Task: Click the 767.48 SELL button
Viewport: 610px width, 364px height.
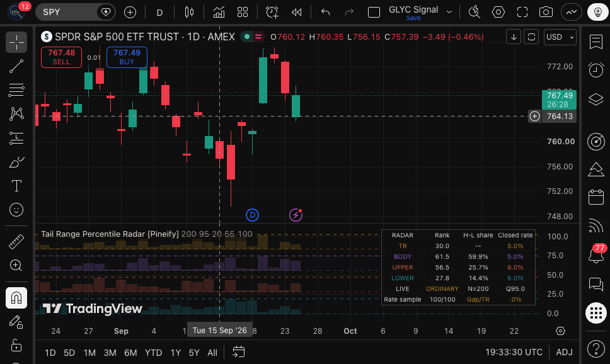Action: (x=62, y=57)
